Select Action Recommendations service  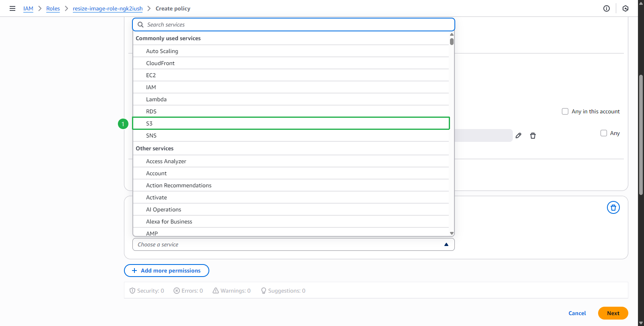coord(291,185)
